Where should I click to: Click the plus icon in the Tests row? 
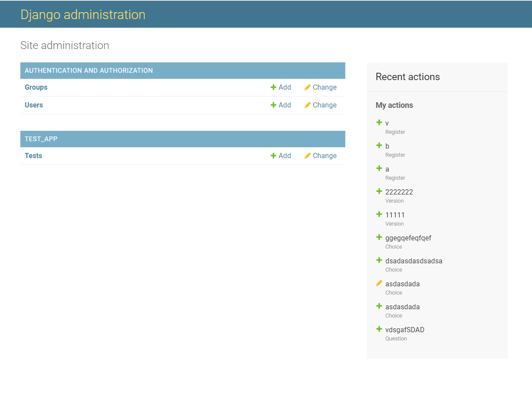pyautogui.click(x=273, y=156)
